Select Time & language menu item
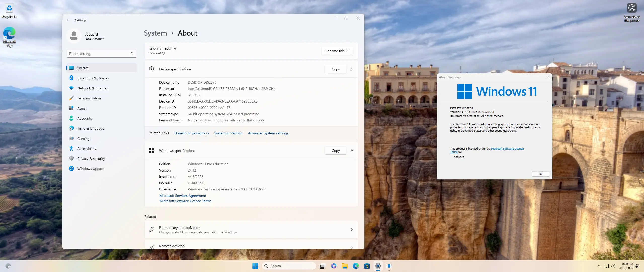 pos(91,128)
